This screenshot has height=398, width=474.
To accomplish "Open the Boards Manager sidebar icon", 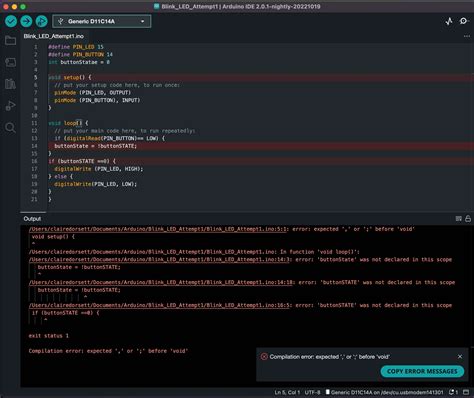I will click(x=10, y=62).
